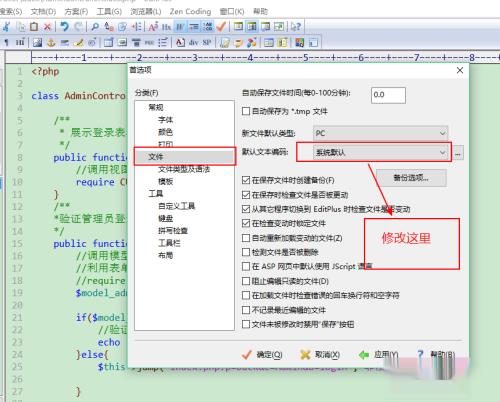Enable default JScript in ASP pages checkbox
This screenshot has width=500, height=402.
[246, 266]
